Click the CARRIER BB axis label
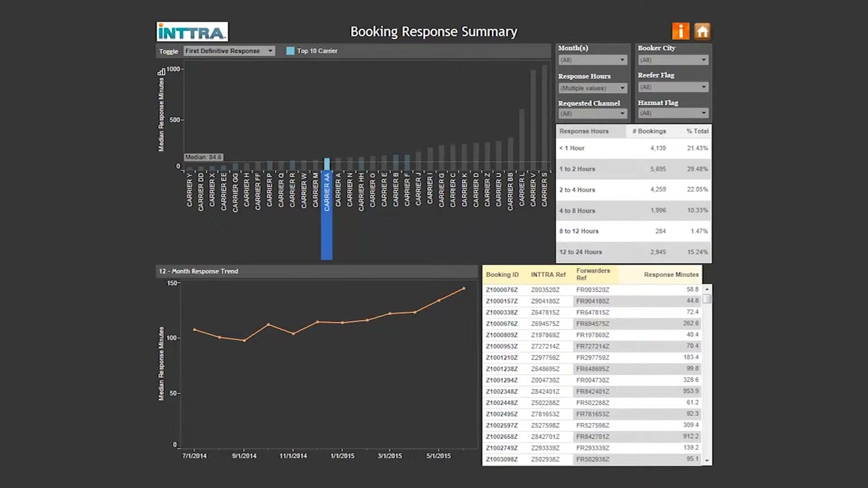 [x=510, y=191]
